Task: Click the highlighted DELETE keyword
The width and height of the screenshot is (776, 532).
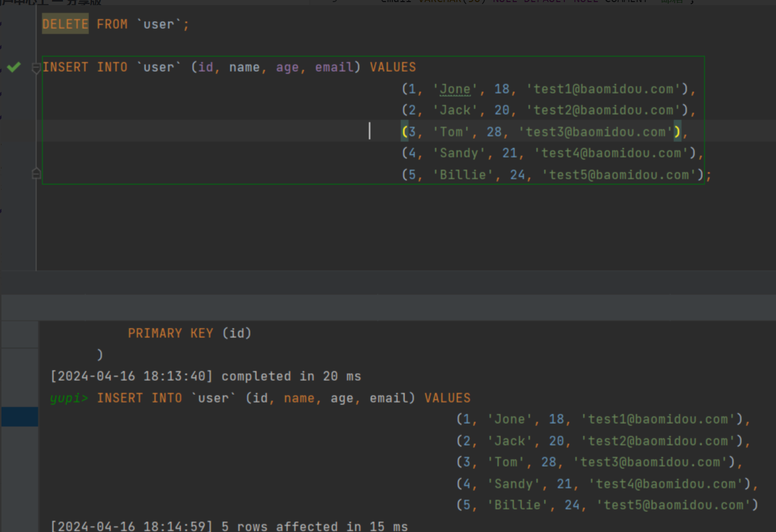Action: click(65, 24)
